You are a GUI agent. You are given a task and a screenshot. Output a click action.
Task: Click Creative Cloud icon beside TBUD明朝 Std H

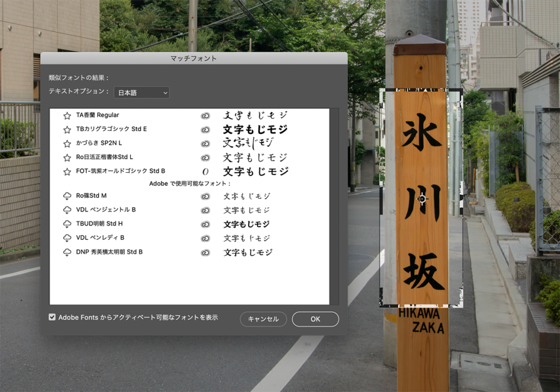pyautogui.click(x=206, y=224)
